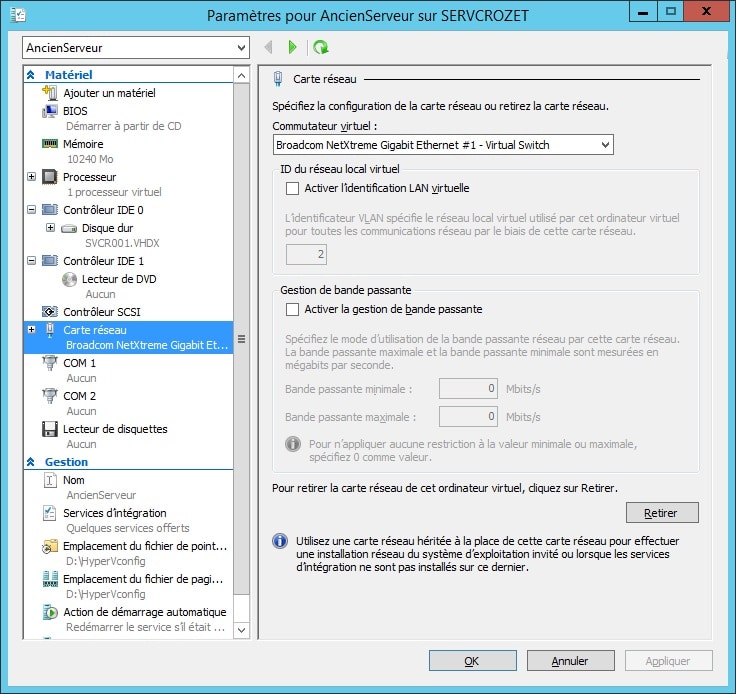Click the Ajouter un matériel icon
736x694 pixels.
50,92
